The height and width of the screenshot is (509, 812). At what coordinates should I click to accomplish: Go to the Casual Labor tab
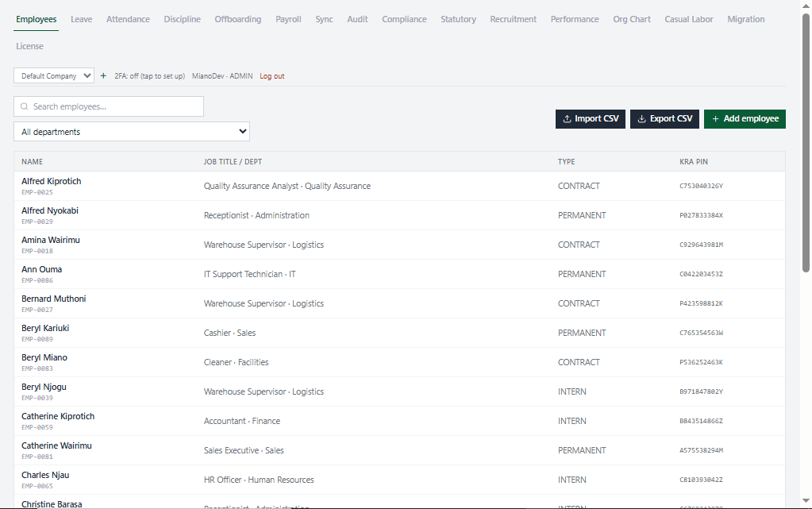[x=689, y=19]
